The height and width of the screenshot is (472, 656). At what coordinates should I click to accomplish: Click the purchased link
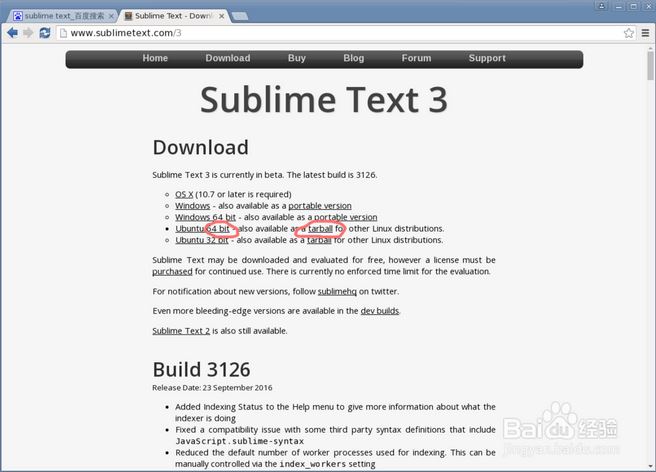click(x=172, y=272)
